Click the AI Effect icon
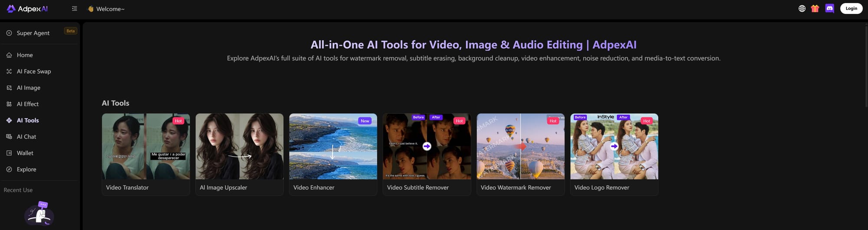 coord(9,104)
